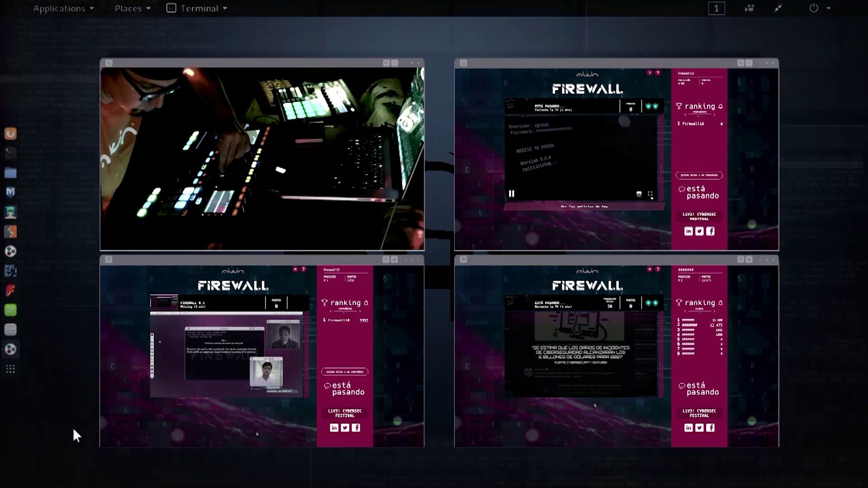Click 'Ver las noticias de hoy' bar
The image size is (868, 488).
click(x=584, y=206)
